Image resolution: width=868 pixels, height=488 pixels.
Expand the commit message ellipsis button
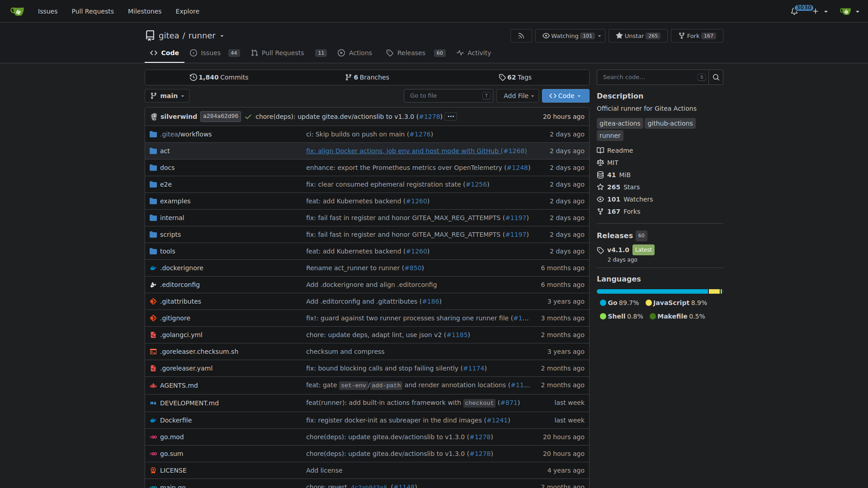[x=451, y=117]
